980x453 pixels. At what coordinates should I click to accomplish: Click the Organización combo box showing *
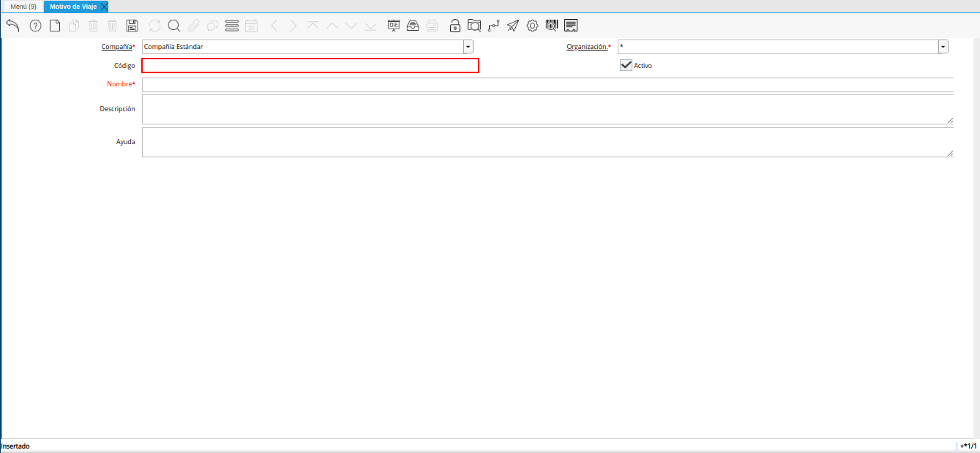pos(778,47)
